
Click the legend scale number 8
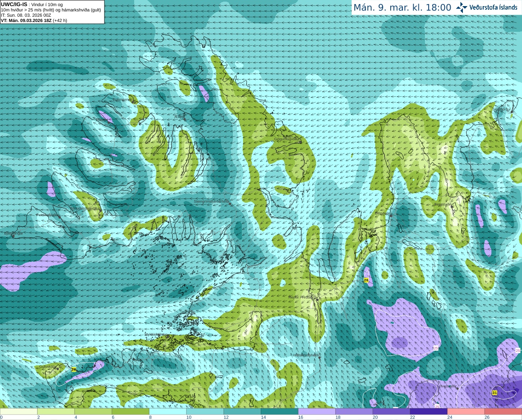coord(150,417)
